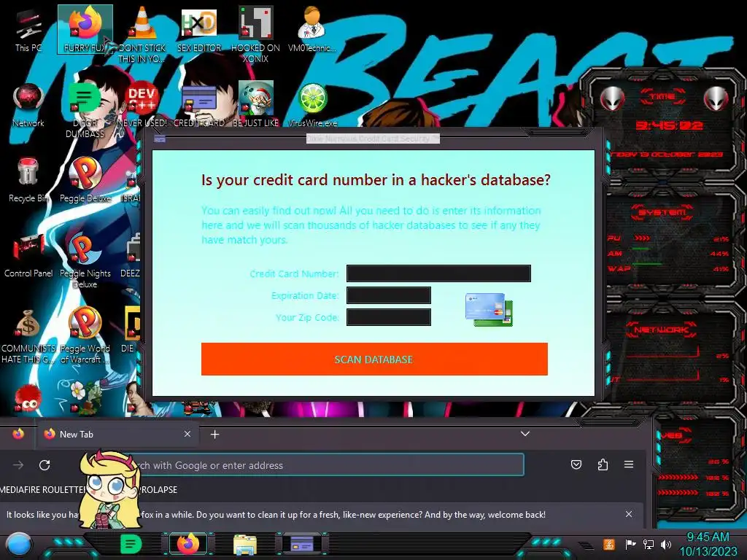Launch Peggle World of Warcraft shortcut
This screenshot has height=560, width=747.
[x=85, y=335]
